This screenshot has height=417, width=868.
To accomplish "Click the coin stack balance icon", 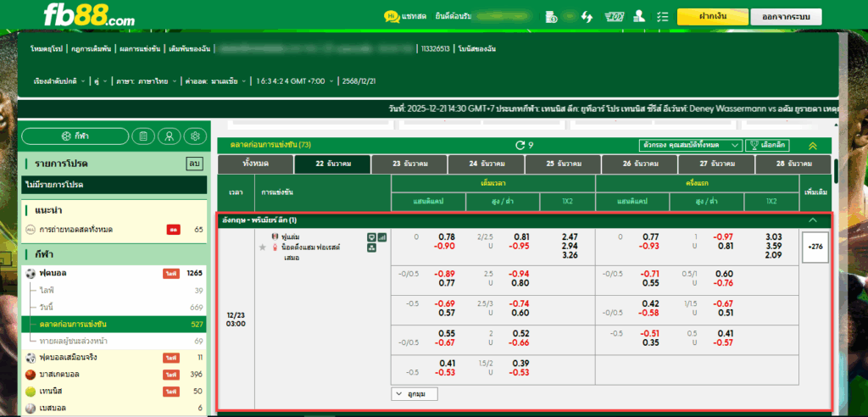I will (551, 17).
